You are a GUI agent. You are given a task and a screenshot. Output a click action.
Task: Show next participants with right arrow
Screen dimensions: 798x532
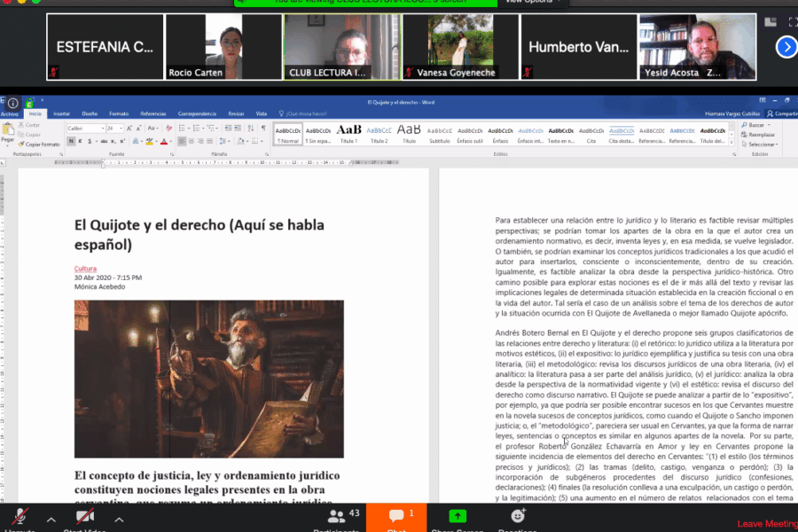pos(786,46)
